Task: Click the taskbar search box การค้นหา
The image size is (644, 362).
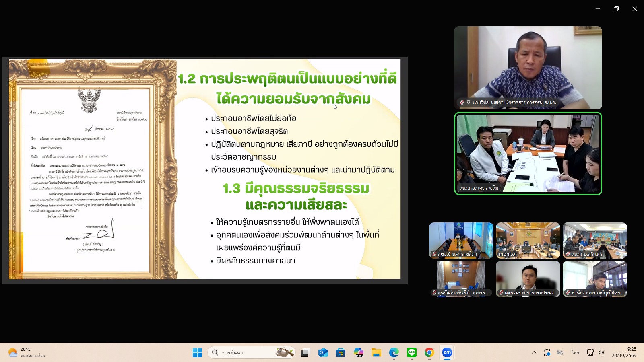Action: tap(252, 353)
